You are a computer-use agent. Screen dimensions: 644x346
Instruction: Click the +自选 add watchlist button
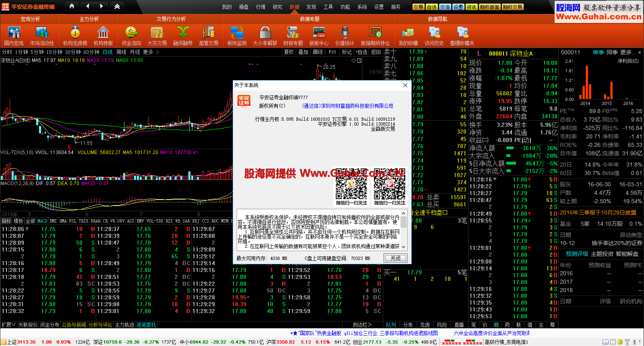pos(361,52)
